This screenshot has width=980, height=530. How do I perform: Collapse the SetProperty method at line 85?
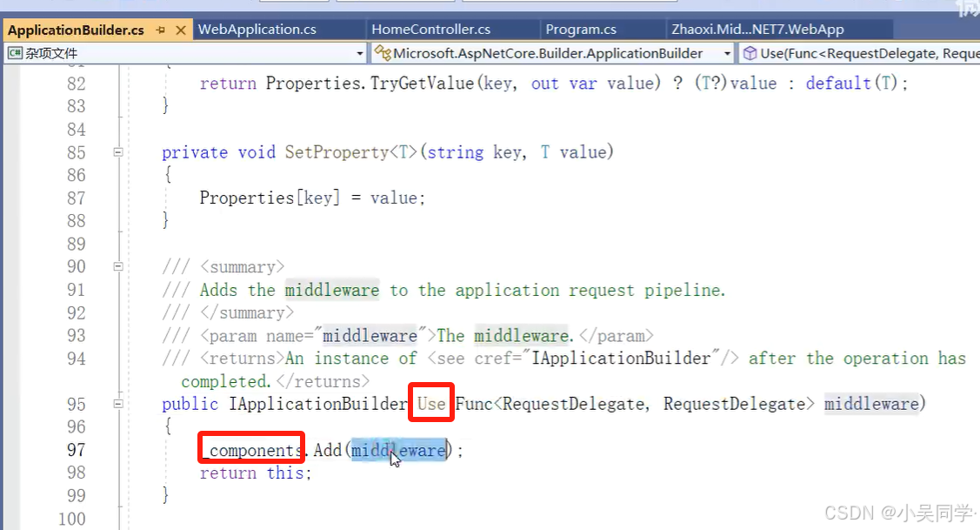[118, 152]
